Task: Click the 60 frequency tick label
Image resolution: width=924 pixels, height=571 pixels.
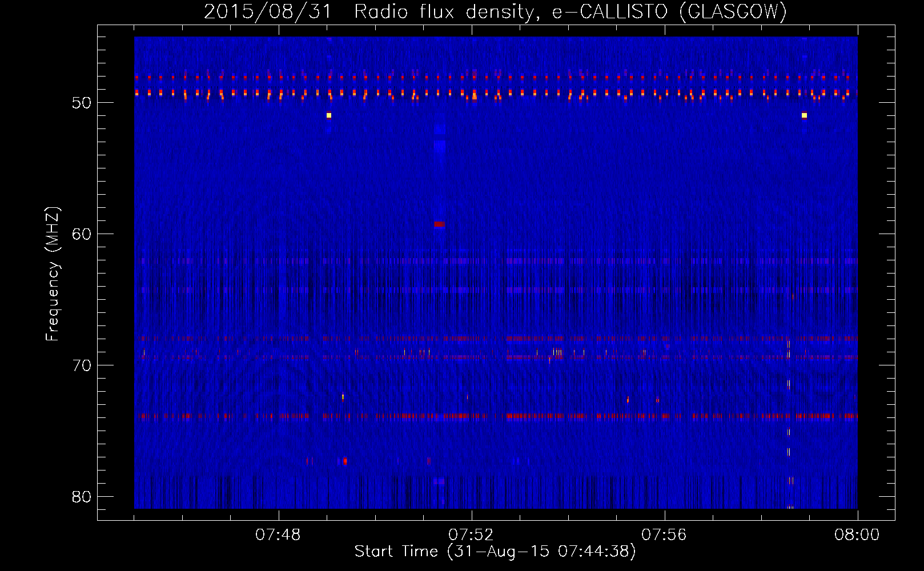Action: (x=82, y=234)
